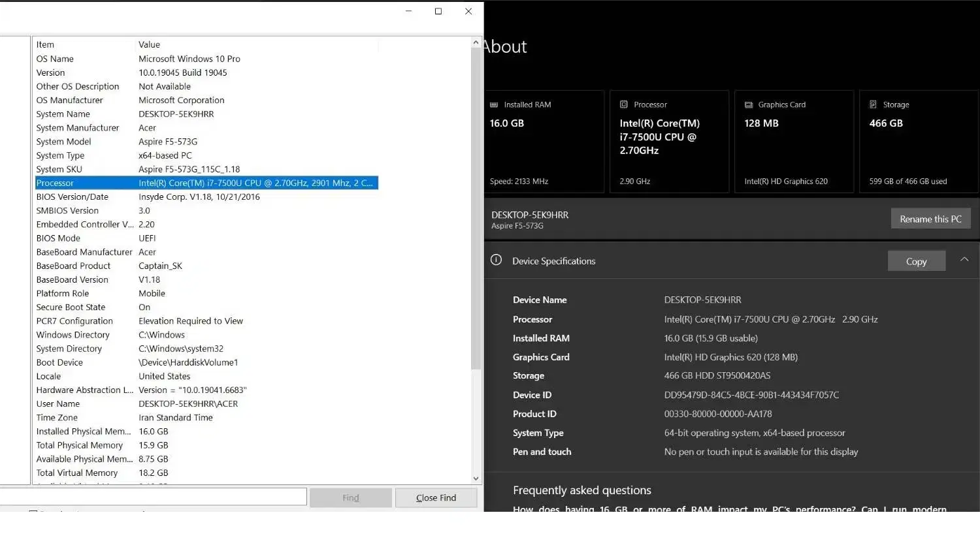Click the 128 MB value in Graphics Card card

point(762,123)
